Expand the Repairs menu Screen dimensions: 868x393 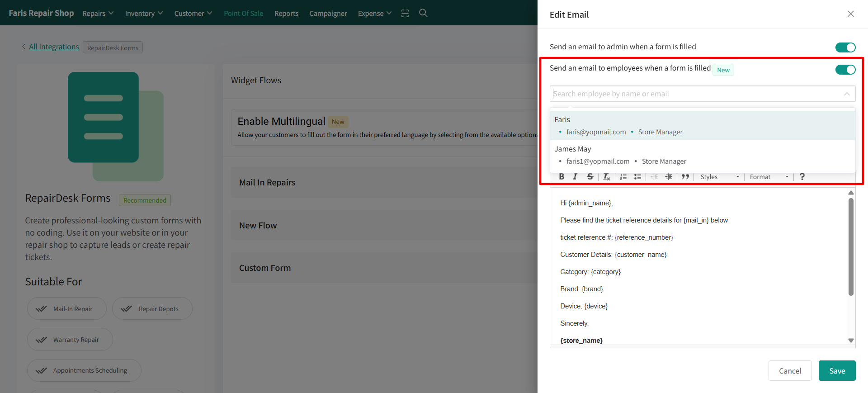pos(98,14)
